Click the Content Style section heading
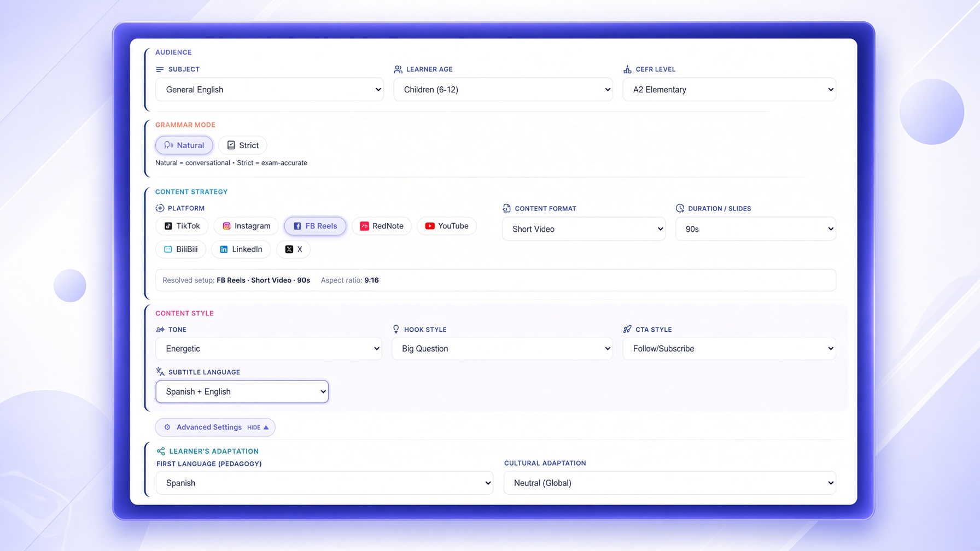The width and height of the screenshot is (980, 551). [184, 313]
